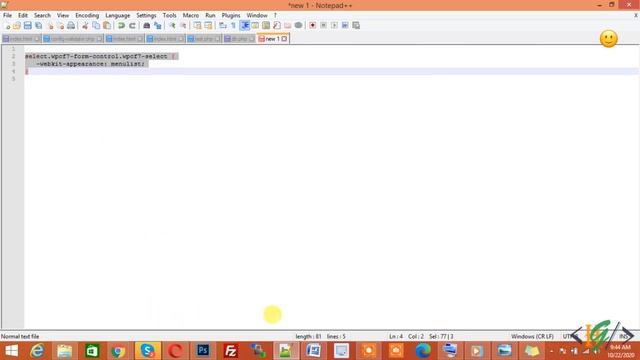This screenshot has height=360, width=640.
Task: Click the 'Ln : 4' status bar entry
Action: 396,337
